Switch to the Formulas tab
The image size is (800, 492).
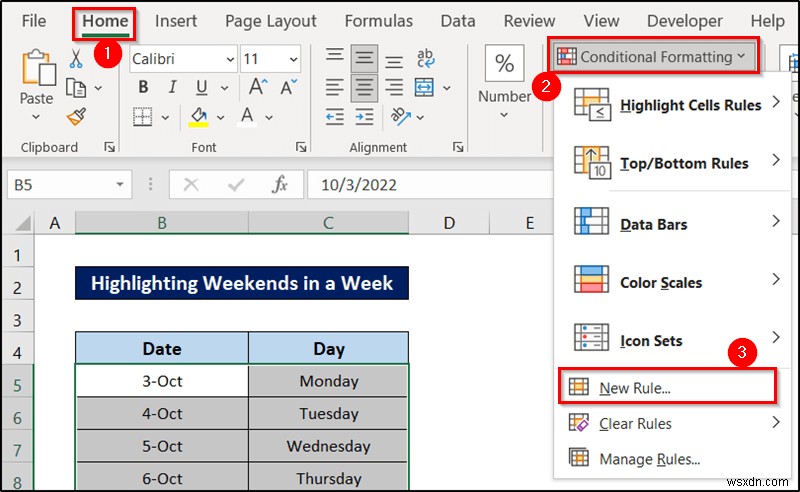coord(379,21)
